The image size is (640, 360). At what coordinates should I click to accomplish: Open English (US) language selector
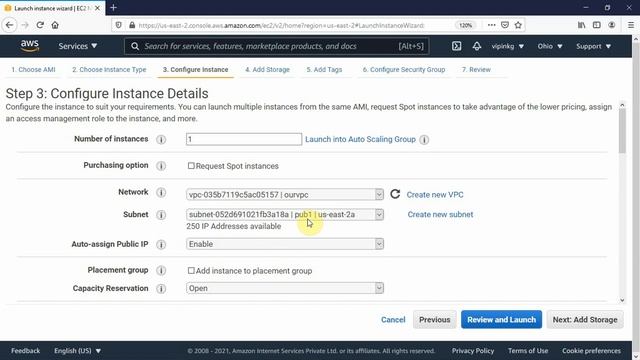[77, 351]
